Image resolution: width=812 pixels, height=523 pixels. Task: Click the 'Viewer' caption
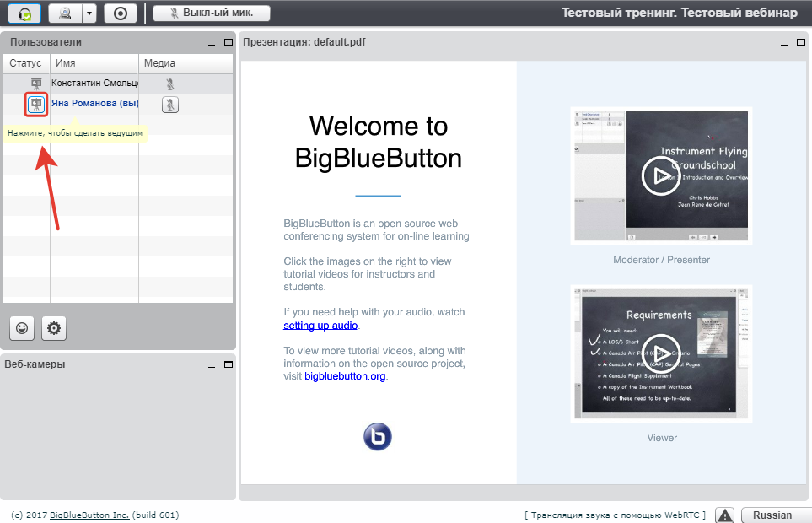[x=662, y=438]
